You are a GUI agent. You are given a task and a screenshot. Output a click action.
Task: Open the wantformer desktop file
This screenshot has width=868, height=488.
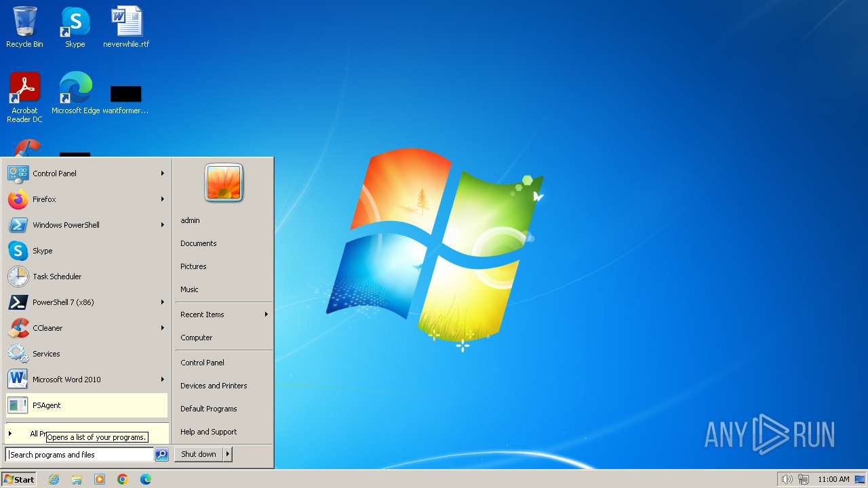click(125, 98)
